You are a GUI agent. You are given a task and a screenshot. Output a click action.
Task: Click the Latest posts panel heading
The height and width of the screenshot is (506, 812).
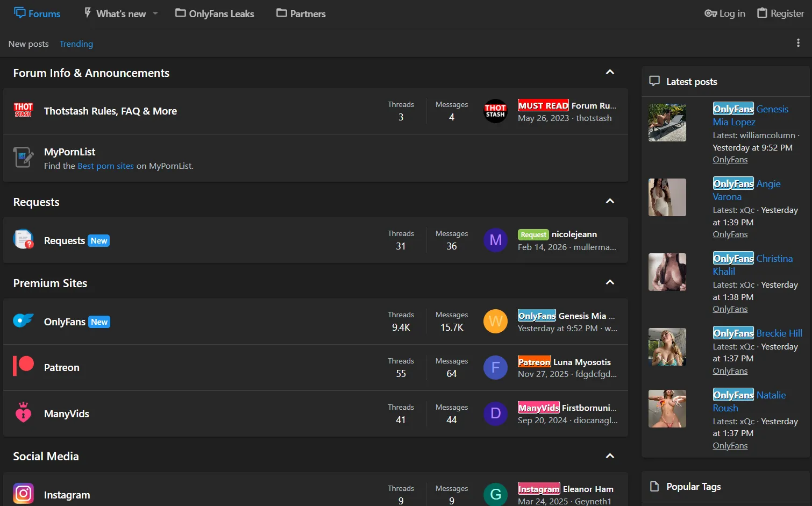[x=691, y=82]
